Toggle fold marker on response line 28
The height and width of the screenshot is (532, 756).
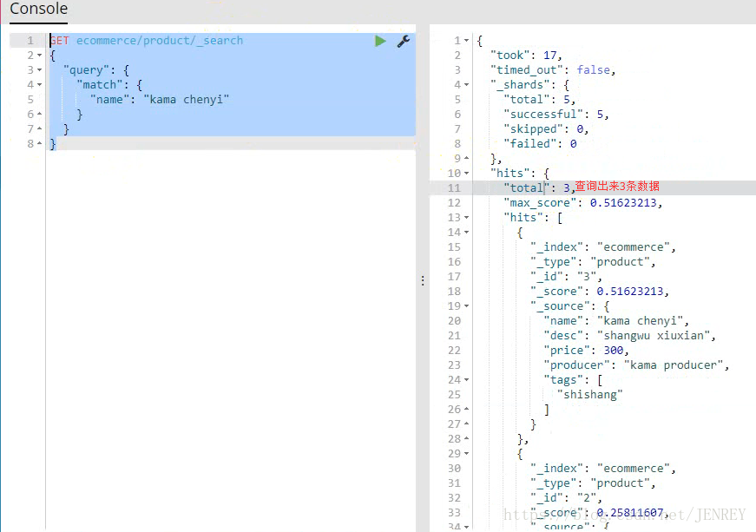[x=466, y=439]
